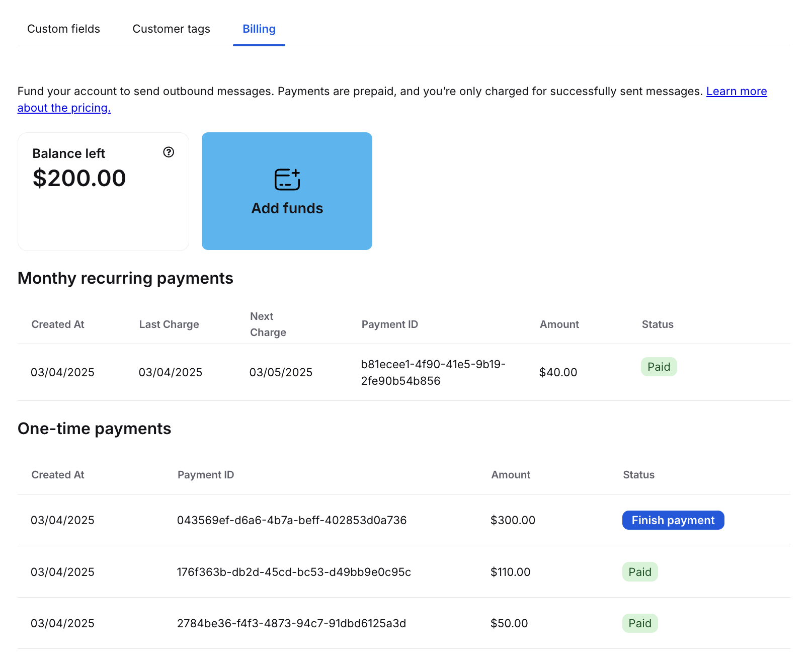This screenshot has width=812, height=663.
Task: Open the Custom fields tab
Action: [63, 29]
